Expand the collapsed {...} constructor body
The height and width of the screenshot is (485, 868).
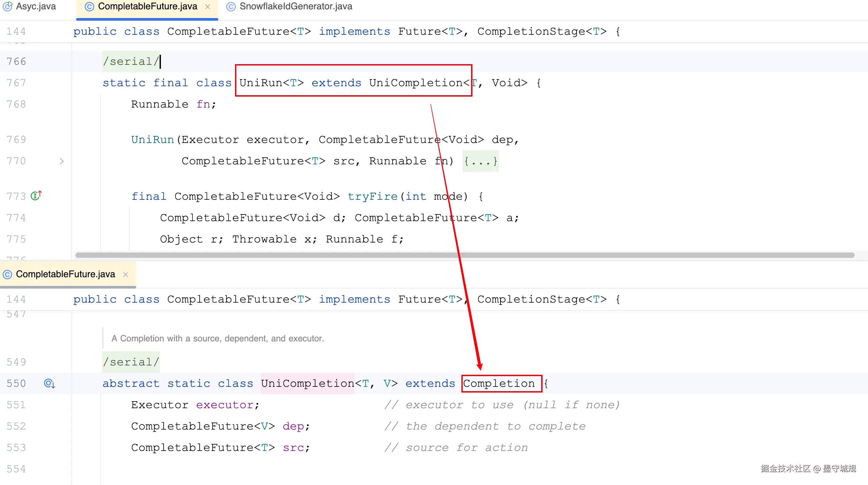click(x=480, y=161)
